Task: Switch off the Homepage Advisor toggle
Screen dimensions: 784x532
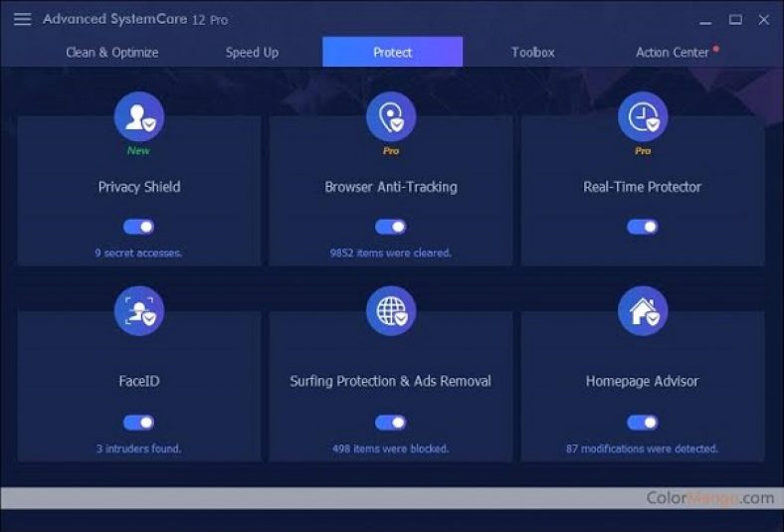Action: pos(643,422)
